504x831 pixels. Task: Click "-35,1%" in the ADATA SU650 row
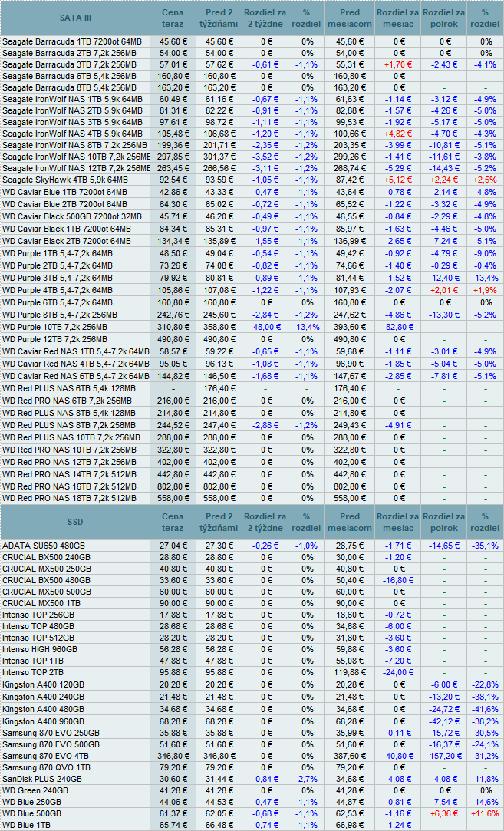point(486,546)
